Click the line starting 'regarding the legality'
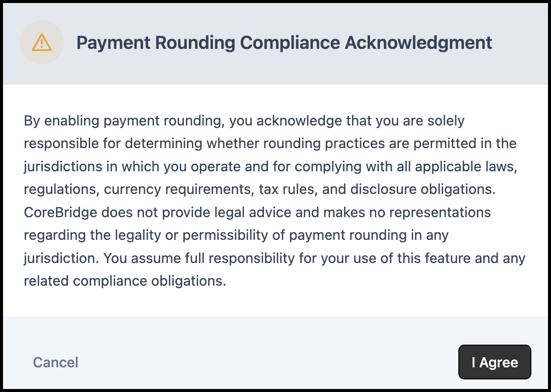The height and width of the screenshot is (392, 551). pos(236,235)
